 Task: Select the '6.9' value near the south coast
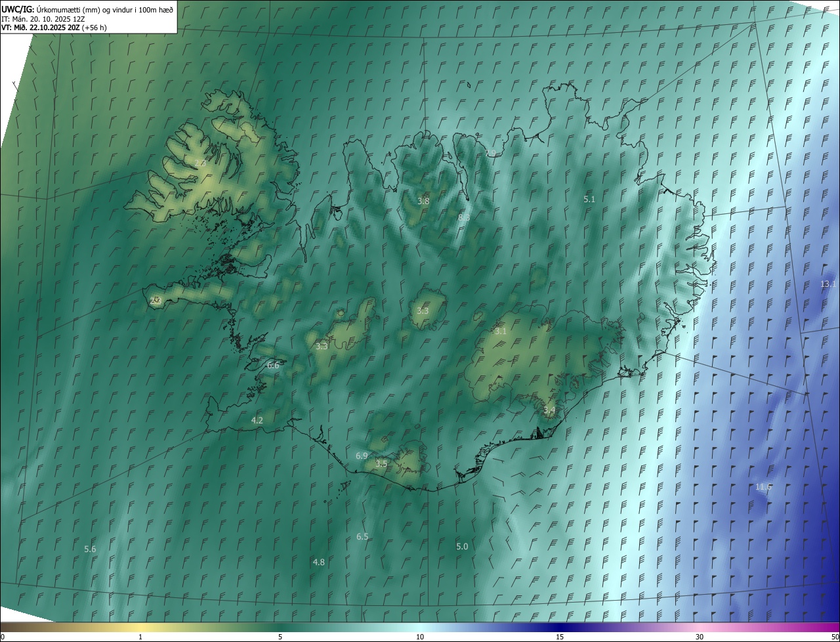[362, 456]
